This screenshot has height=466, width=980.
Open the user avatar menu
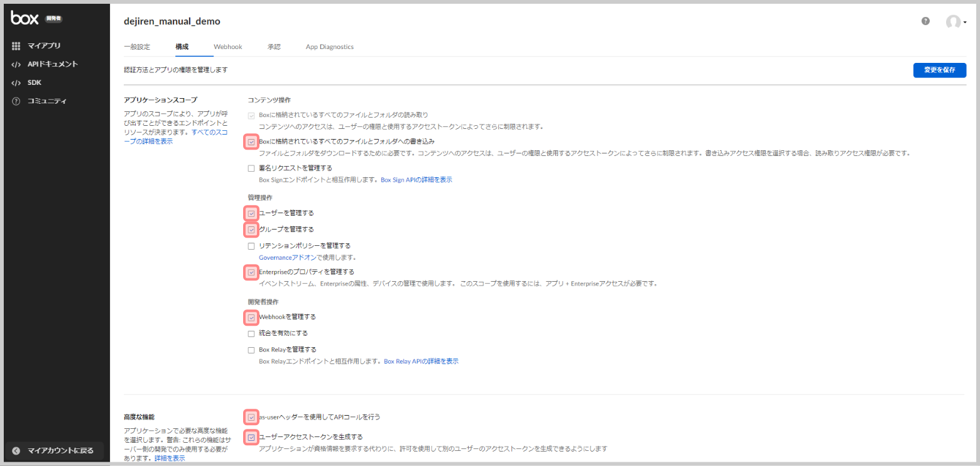click(x=955, y=22)
